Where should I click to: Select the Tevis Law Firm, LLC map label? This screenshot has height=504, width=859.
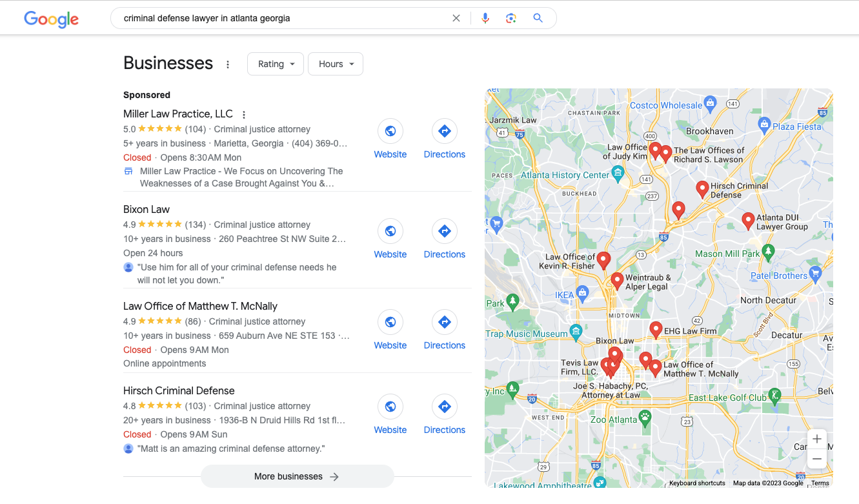coord(580,367)
